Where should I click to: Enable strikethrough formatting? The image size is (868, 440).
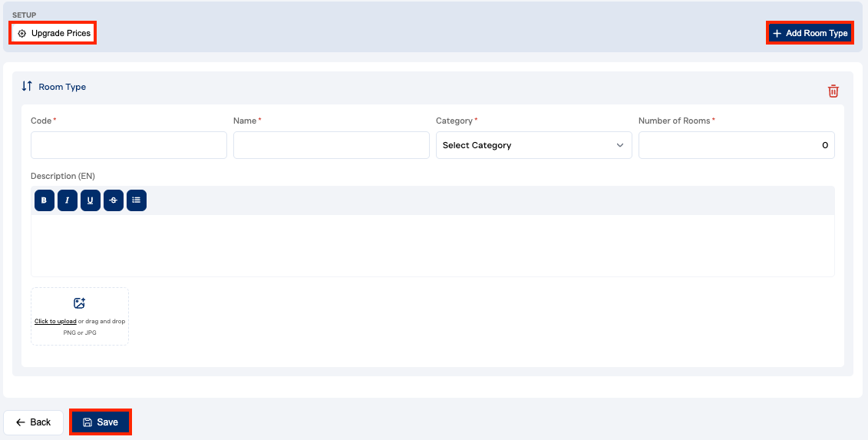coord(114,200)
